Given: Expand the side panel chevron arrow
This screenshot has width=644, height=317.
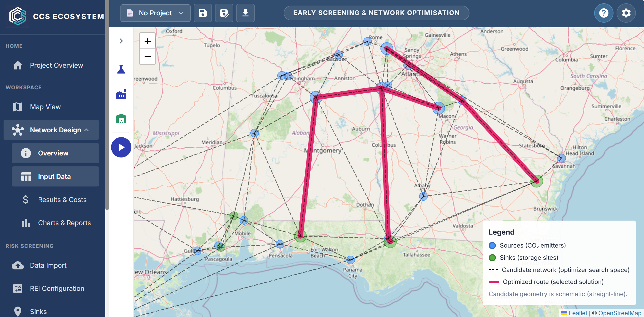Looking at the screenshot, I should coord(121,41).
